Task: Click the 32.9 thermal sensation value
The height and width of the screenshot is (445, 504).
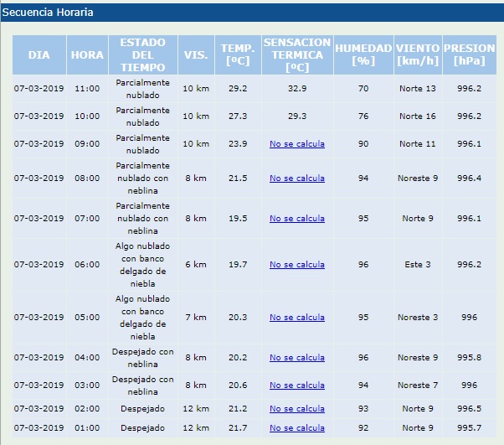Action: pyautogui.click(x=297, y=89)
